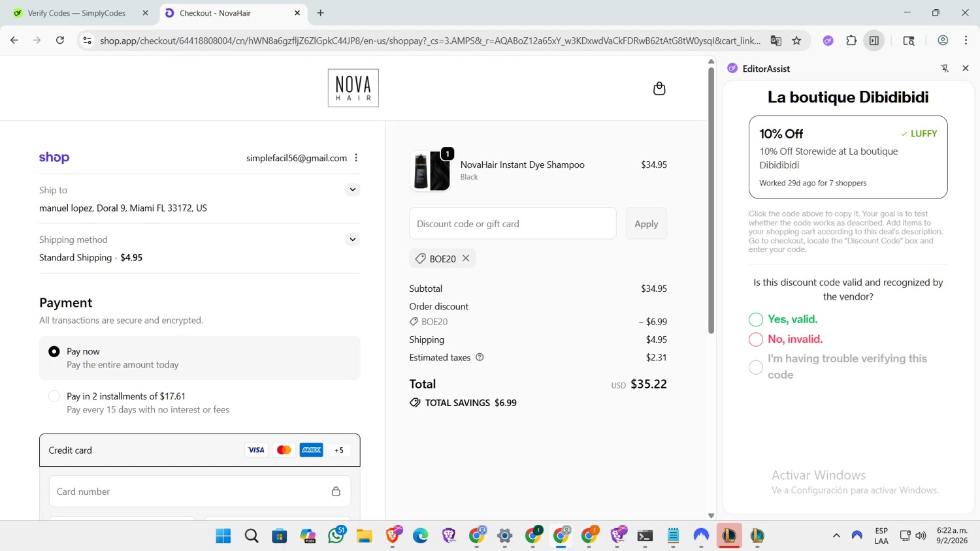The width and height of the screenshot is (980, 551).
Task: Click the taskbar volume icon
Action: 921,536
